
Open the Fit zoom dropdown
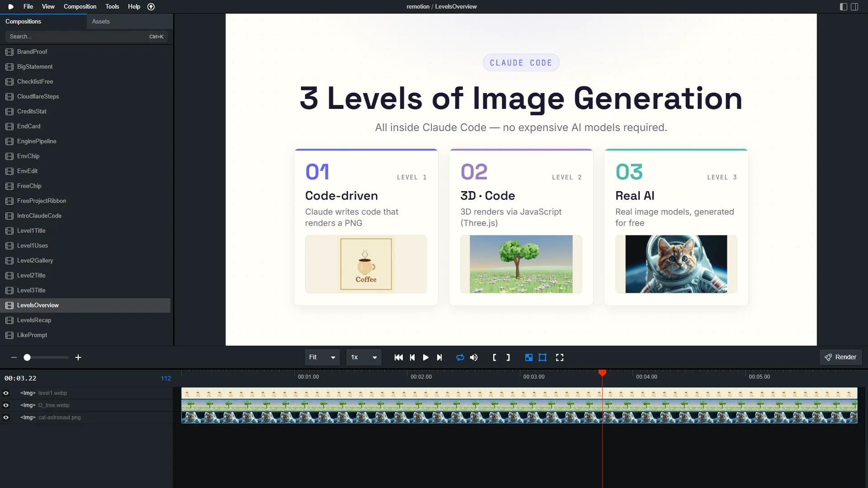click(x=322, y=357)
